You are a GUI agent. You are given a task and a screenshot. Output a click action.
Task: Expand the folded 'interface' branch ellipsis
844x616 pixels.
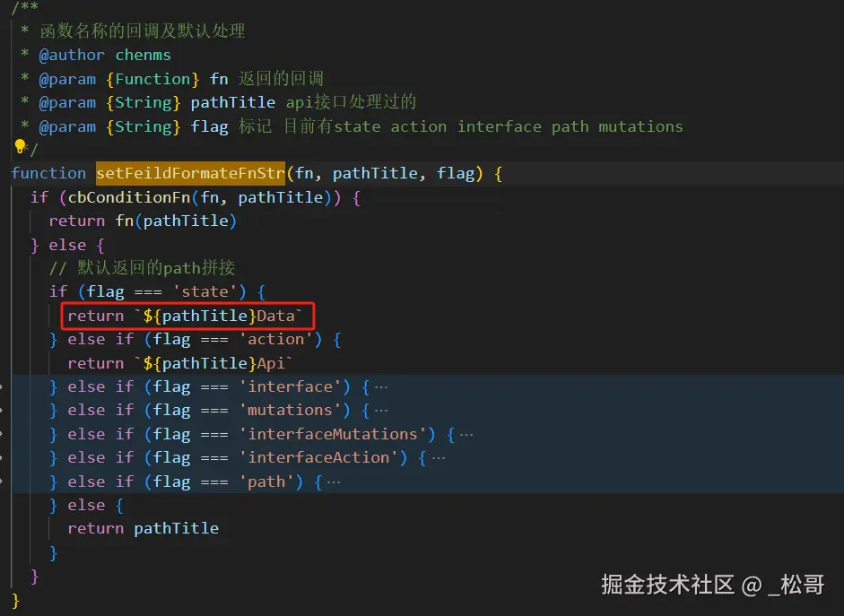[381, 386]
